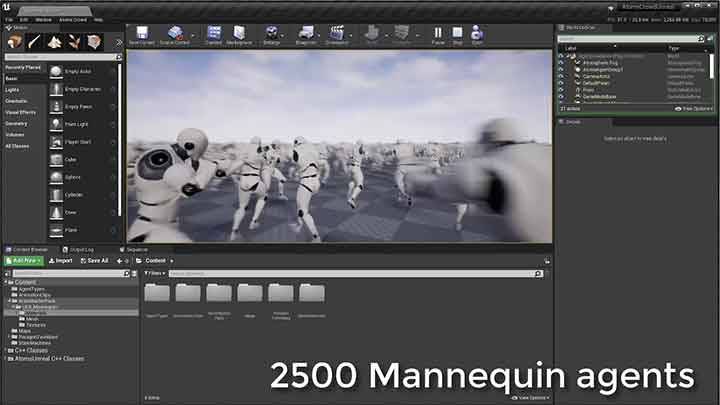
Task: Open the Window menu
Action: (44, 20)
